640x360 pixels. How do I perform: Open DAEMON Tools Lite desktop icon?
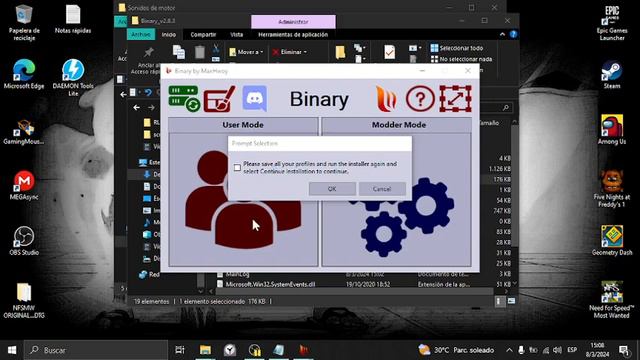pyautogui.click(x=73, y=78)
